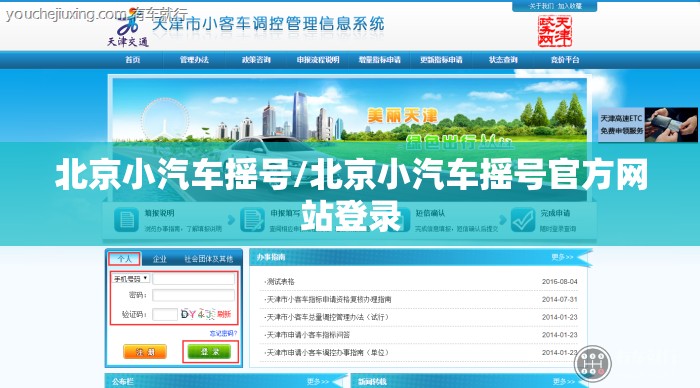This screenshot has width=700, height=388.
Task: Click the 忘记密码? link
Action: [x=223, y=334]
